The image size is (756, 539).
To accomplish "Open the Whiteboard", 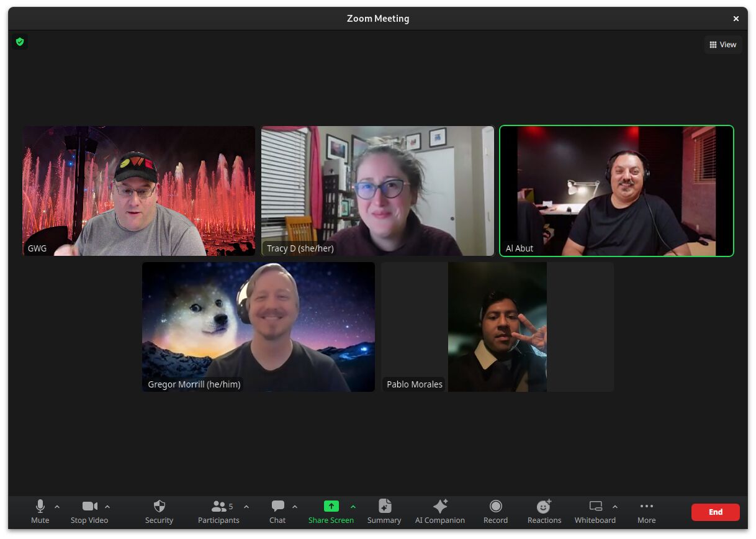I will pyautogui.click(x=595, y=512).
